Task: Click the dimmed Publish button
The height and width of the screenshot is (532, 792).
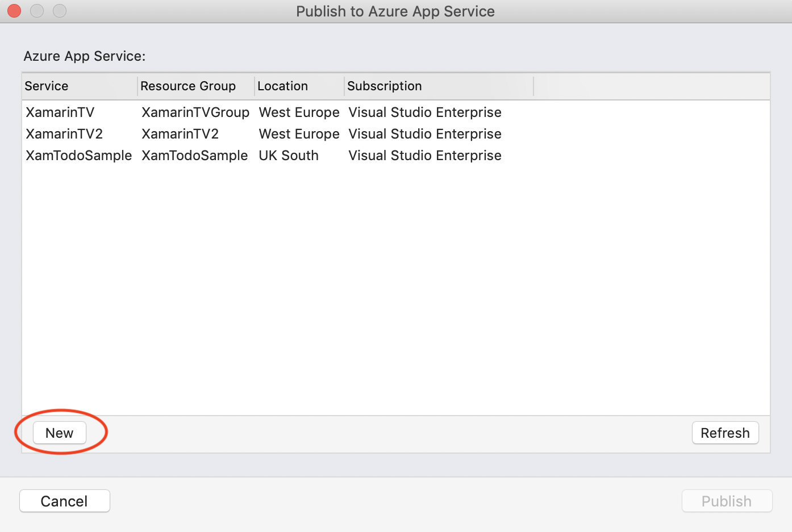Action: point(727,501)
